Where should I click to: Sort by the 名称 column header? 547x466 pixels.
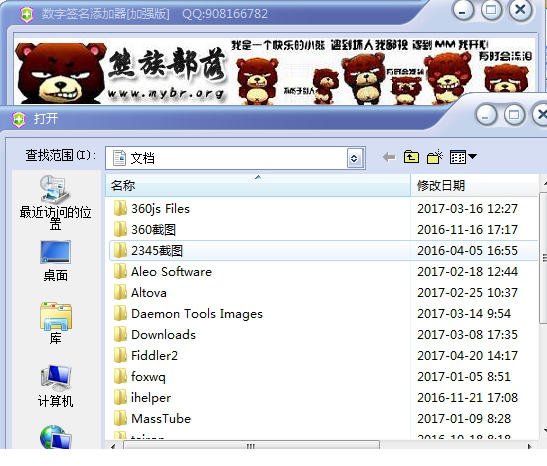258,185
